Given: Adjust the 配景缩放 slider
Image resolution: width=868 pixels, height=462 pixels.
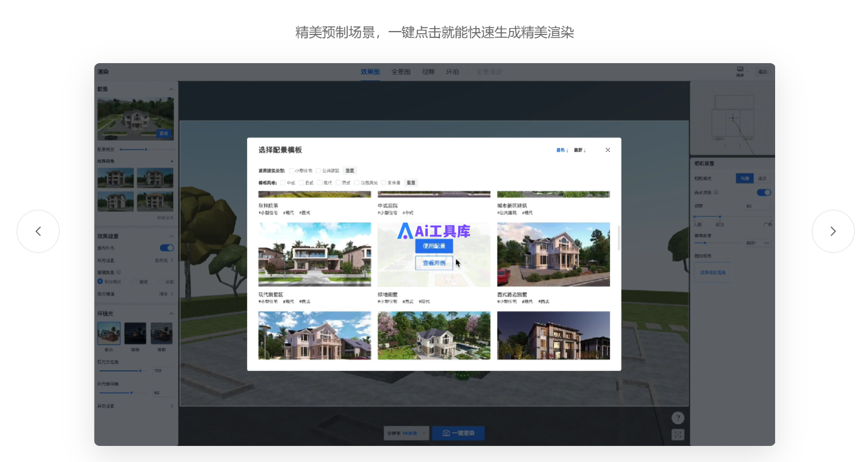Looking at the screenshot, I should tap(147, 149).
